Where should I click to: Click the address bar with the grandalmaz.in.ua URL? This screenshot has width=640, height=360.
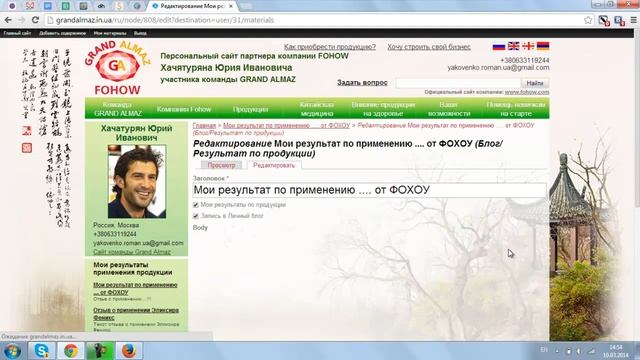(x=314, y=20)
